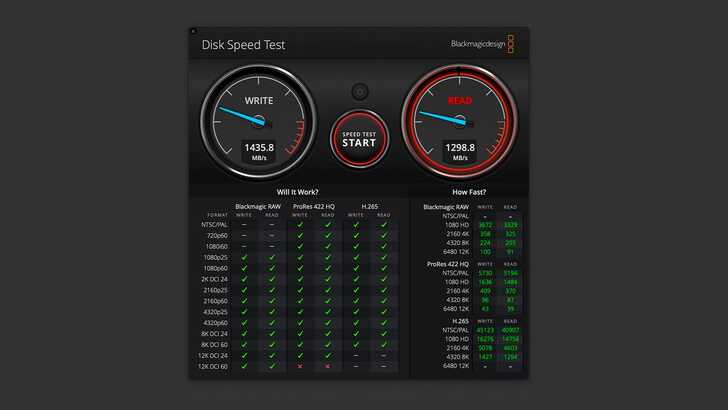Click Blackmagic RAW 2160 4K row label in How Fast
Image resolution: width=728 pixels, height=410 pixels.
[457, 234]
